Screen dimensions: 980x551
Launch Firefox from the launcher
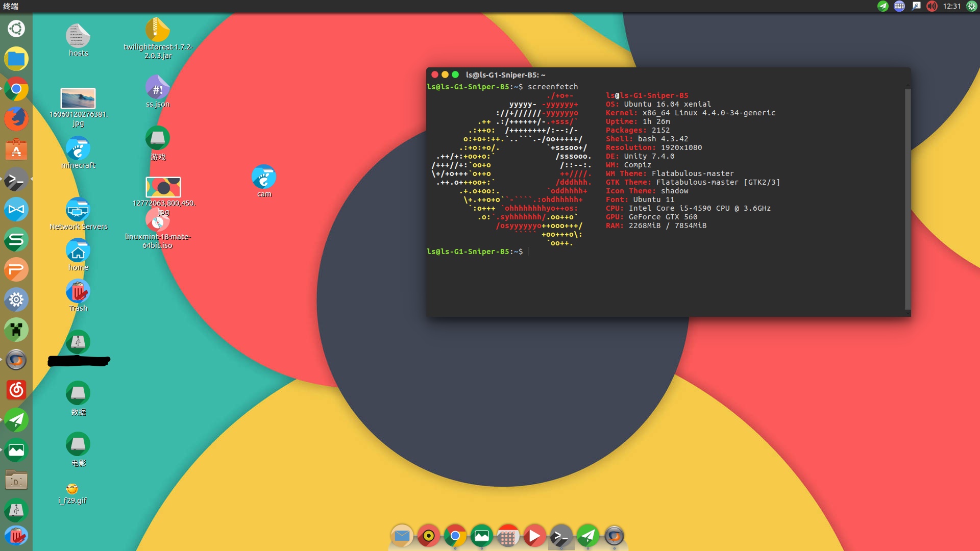pos(16,119)
